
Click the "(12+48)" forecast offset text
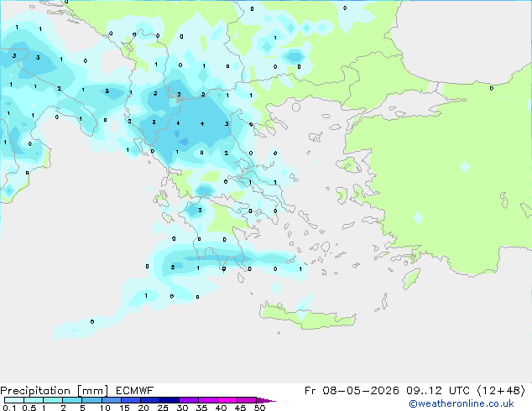501,391
